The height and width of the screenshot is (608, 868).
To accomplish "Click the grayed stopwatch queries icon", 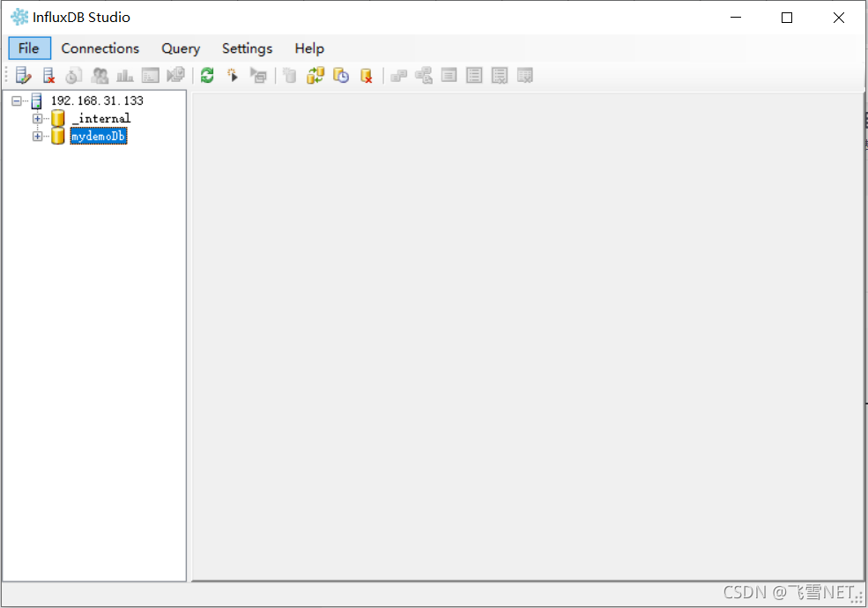I will click(x=74, y=75).
